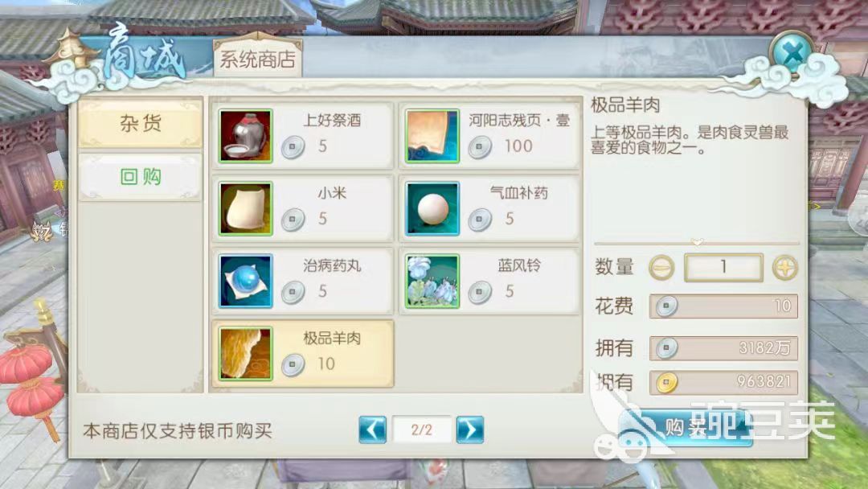This screenshot has width=868, height=489.
Task: Go to the next shop page arrow
Action: (470, 429)
